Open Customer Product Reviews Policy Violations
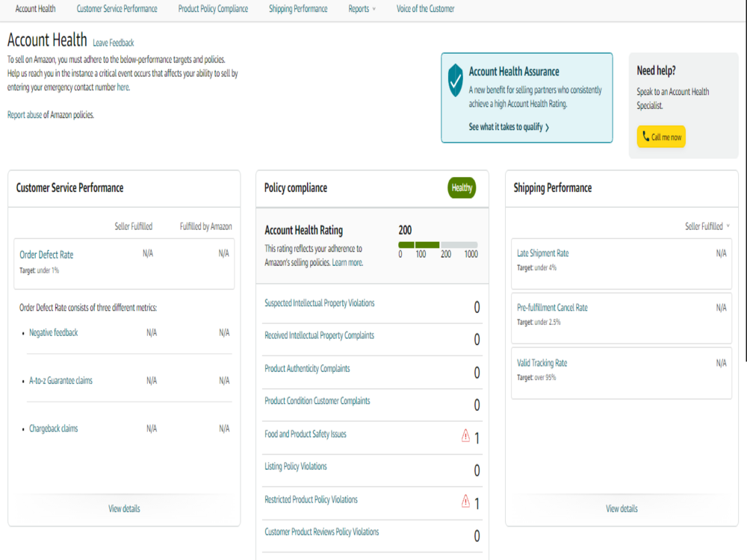747x560 pixels. pos(321,532)
